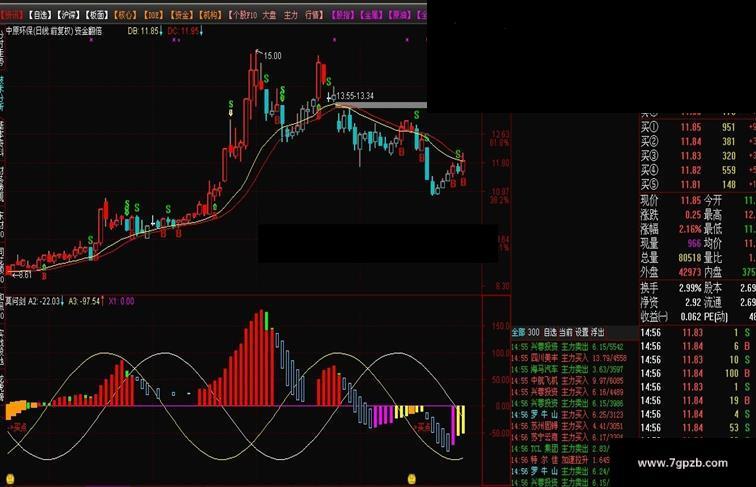Click the 收益 value 0.062
Viewport: 756px width, 487px height.
(x=691, y=317)
